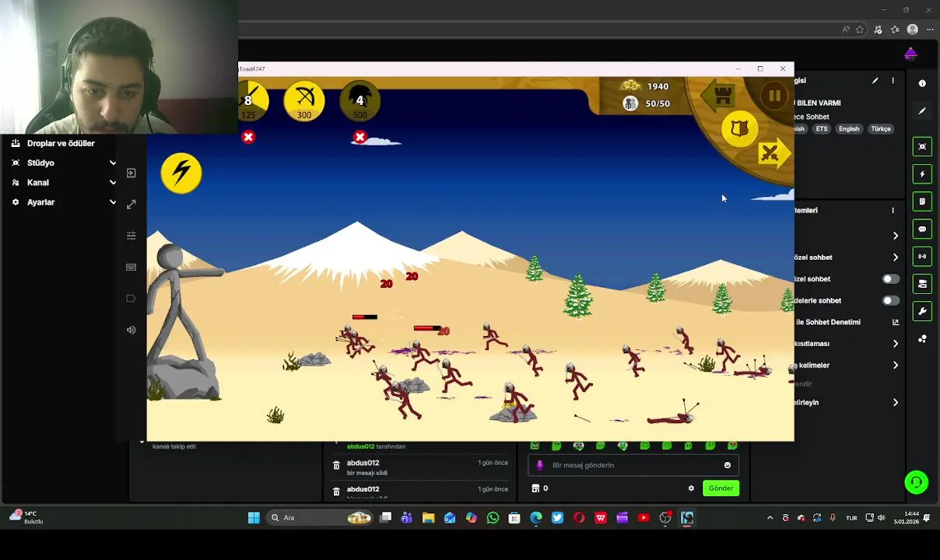
Task: Select the Türkçe stream tag
Action: (x=881, y=129)
